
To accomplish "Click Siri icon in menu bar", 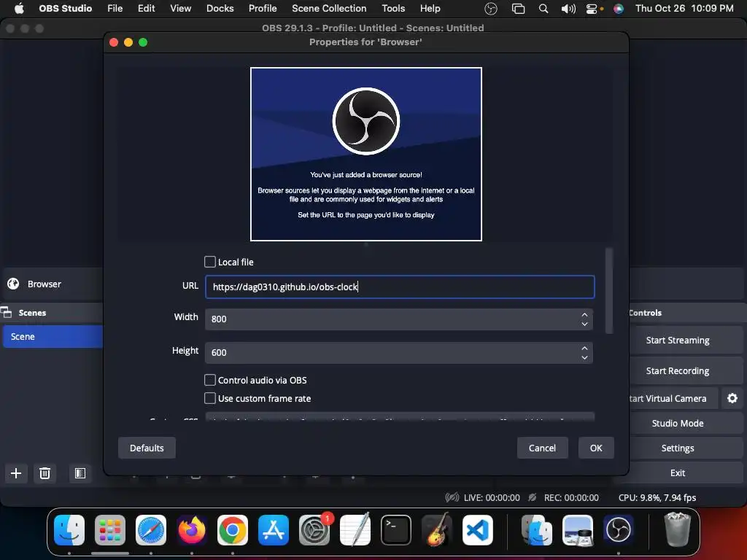I will [619, 8].
